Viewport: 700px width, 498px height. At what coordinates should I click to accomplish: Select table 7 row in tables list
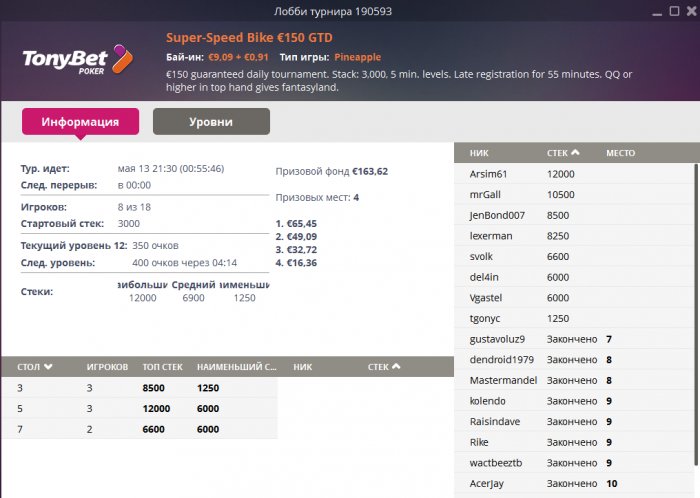[x=139, y=429]
